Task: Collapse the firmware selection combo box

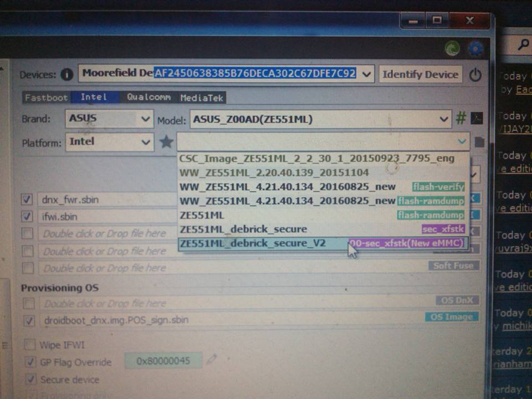Action: (x=462, y=141)
